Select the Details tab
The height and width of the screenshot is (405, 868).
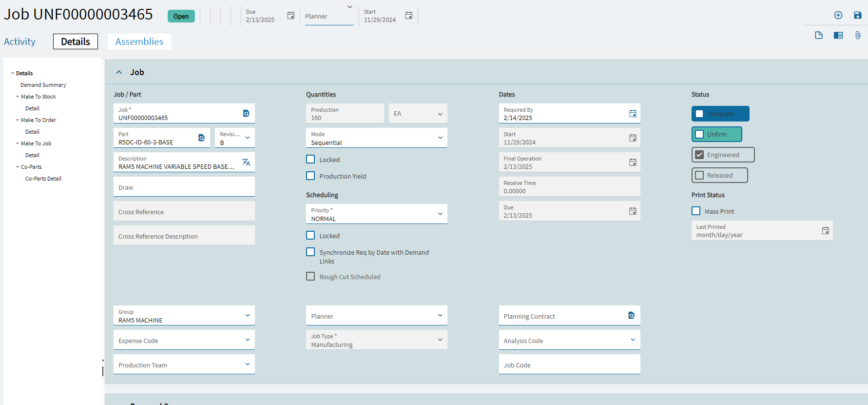click(x=76, y=41)
